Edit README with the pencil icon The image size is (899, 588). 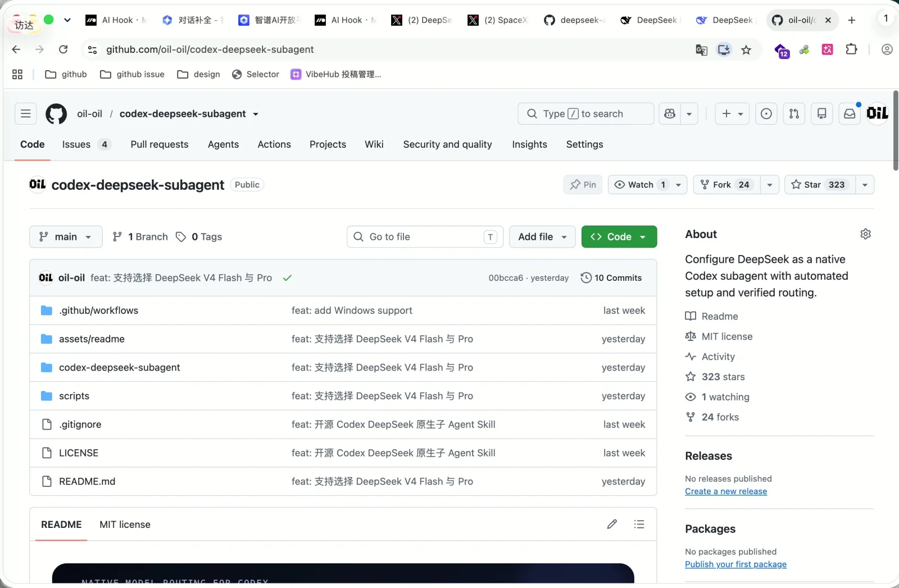point(612,524)
